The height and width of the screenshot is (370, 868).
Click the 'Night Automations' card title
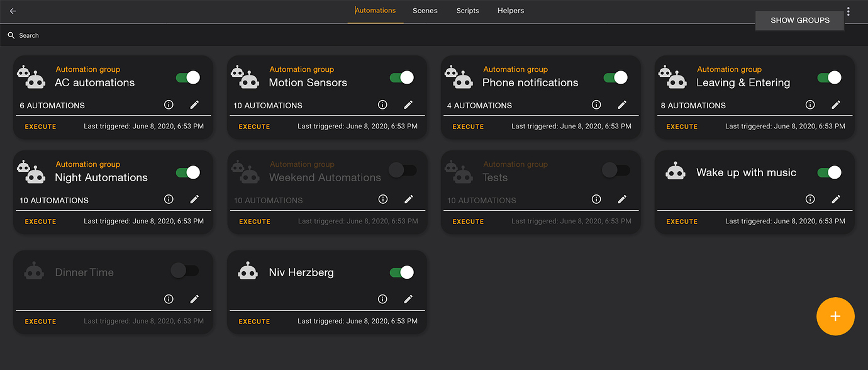pos(101,177)
